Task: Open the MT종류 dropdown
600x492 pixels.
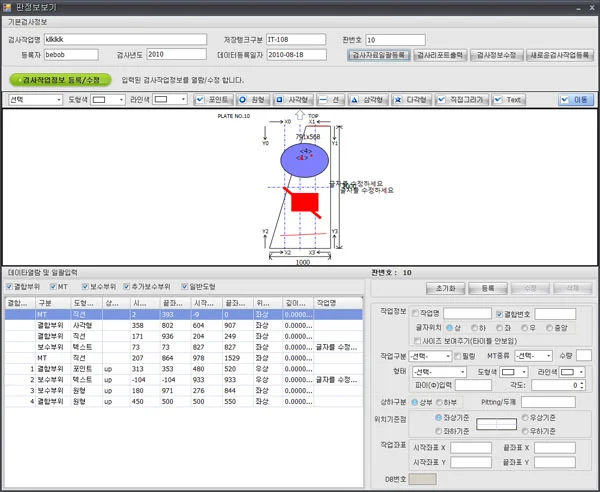Action: [x=533, y=356]
